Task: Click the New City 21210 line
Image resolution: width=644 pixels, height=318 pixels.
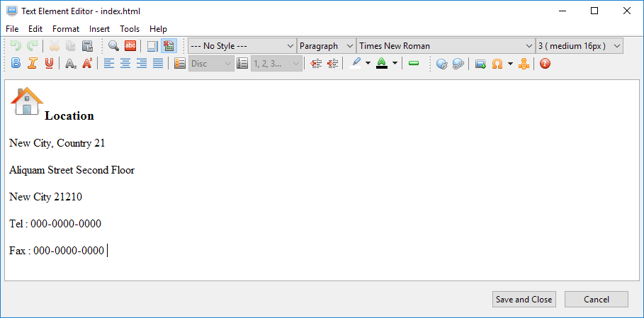Action: (45, 197)
